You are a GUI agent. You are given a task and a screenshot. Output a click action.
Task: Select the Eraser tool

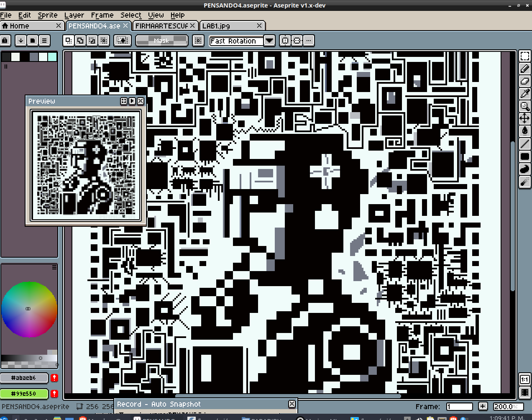pyautogui.click(x=524, y=81)
